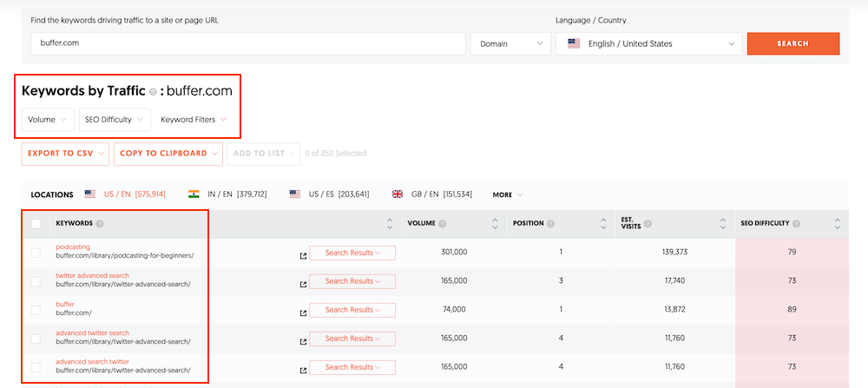868x388 pixels.
Task: Select the twitter advanced search row checkbox
Action: 36,281
